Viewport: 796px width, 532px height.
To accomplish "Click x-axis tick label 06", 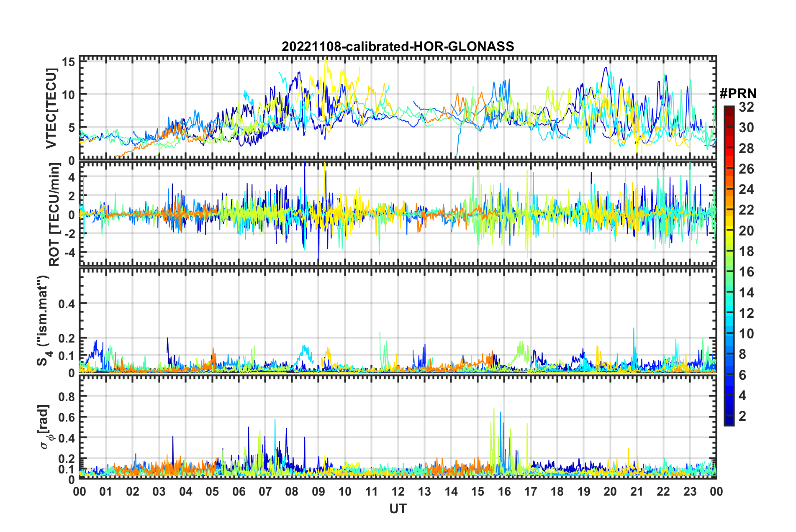I will pyautogui.click(x=239, y=491).
